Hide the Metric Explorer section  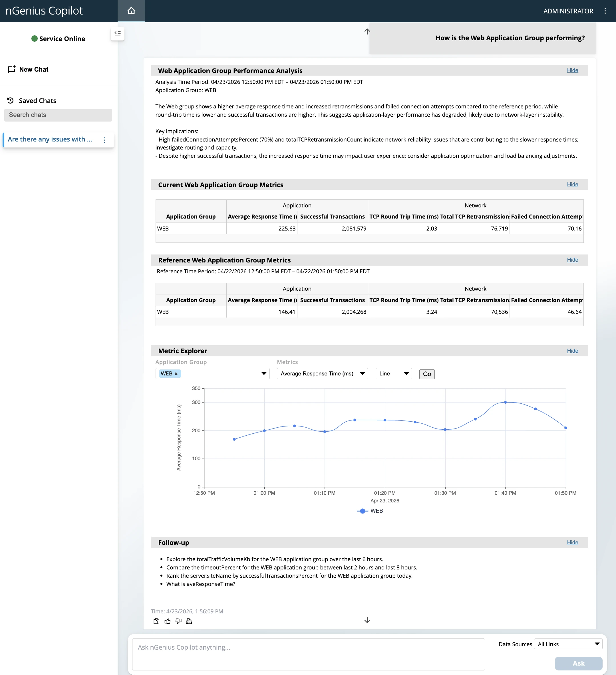[x=572, y=351]
